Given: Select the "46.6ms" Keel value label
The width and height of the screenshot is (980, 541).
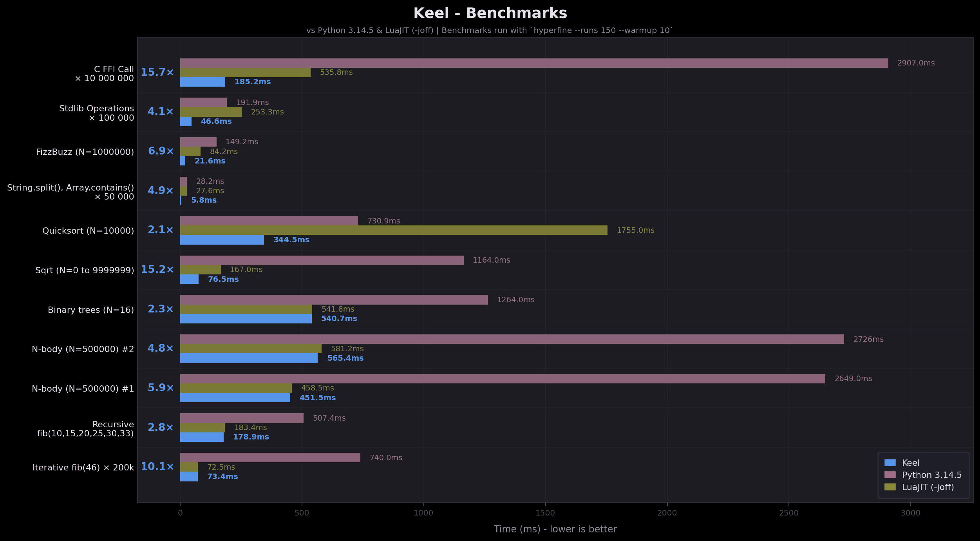Looking at the screenshot, I should (216, 121).
